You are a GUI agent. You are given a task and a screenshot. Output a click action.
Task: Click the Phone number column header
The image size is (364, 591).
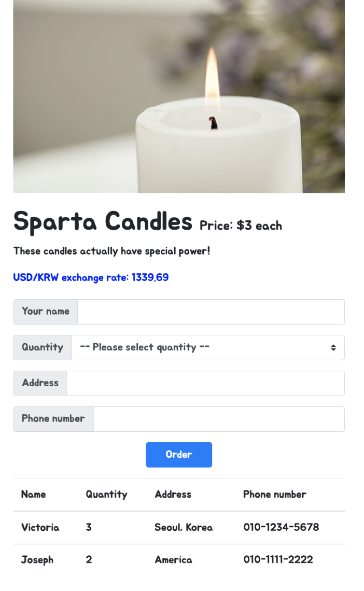pos(274,495)
